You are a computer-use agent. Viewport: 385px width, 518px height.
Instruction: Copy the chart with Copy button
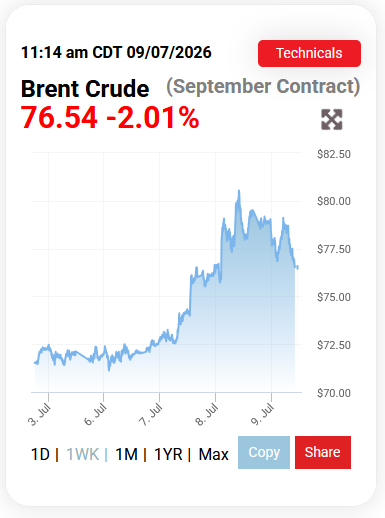[x=264, y=452]
